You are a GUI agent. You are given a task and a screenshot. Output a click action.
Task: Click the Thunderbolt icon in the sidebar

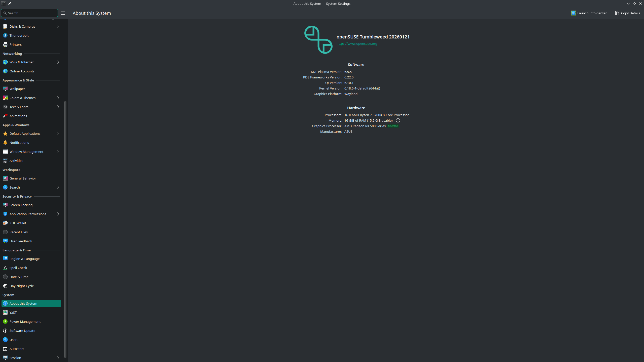click(5, 35)
